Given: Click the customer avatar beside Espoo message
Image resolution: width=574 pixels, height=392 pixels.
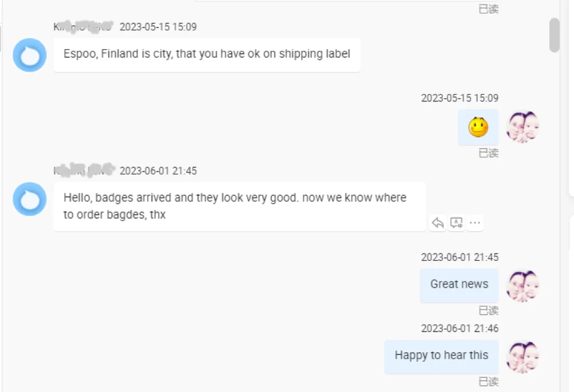Looking at the screenshot, I should pos(30,55).
